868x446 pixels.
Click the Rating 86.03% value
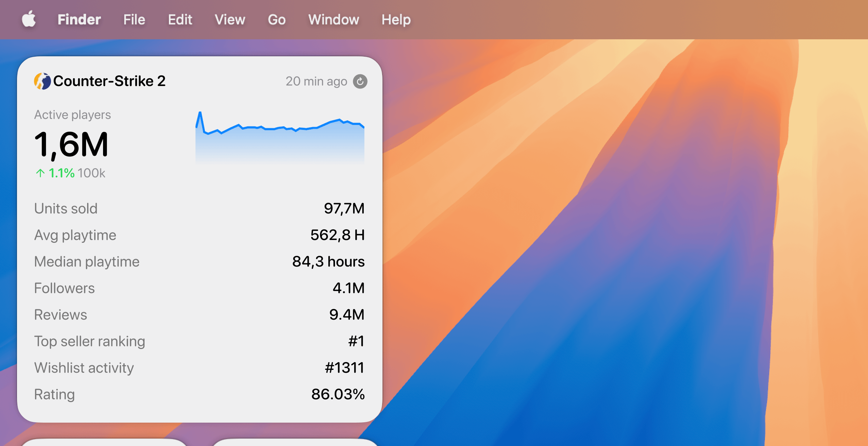(337, 394)
